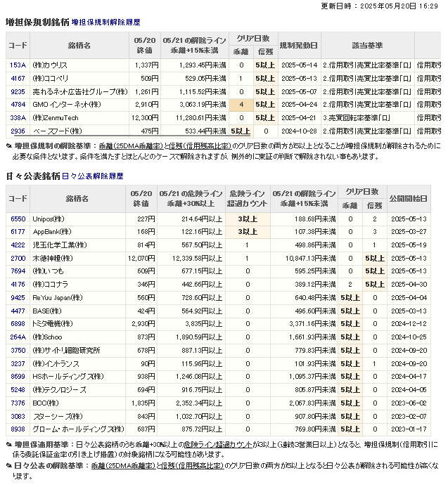Open stock code 6177 link
The width and height of the screenshot is (448, 487).
point(18,232)
